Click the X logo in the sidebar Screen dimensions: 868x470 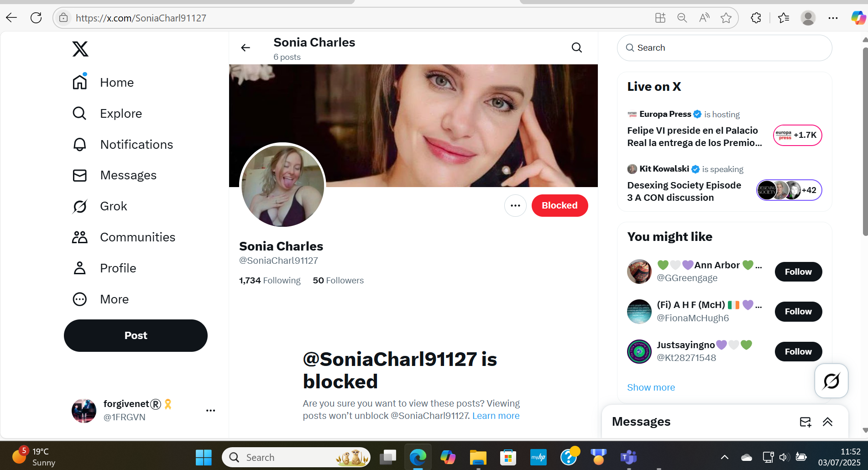point(80,49)
